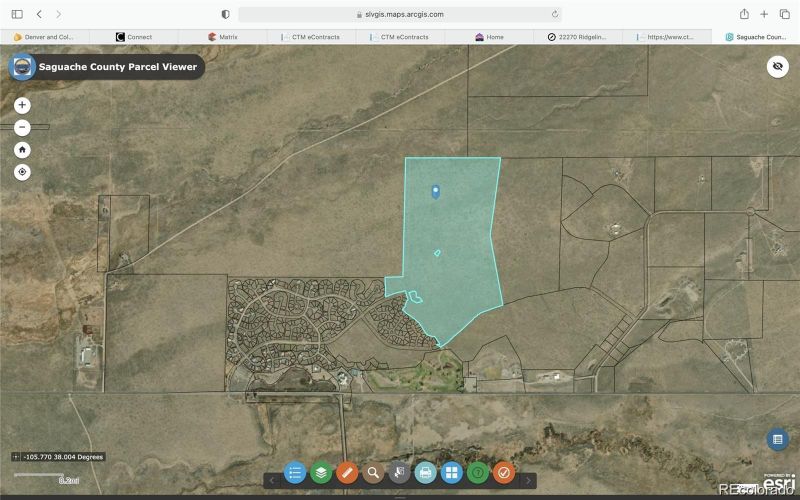Switch to the https://www.ct... tab
The image size is (800, 500).
(x=666, y=37)
